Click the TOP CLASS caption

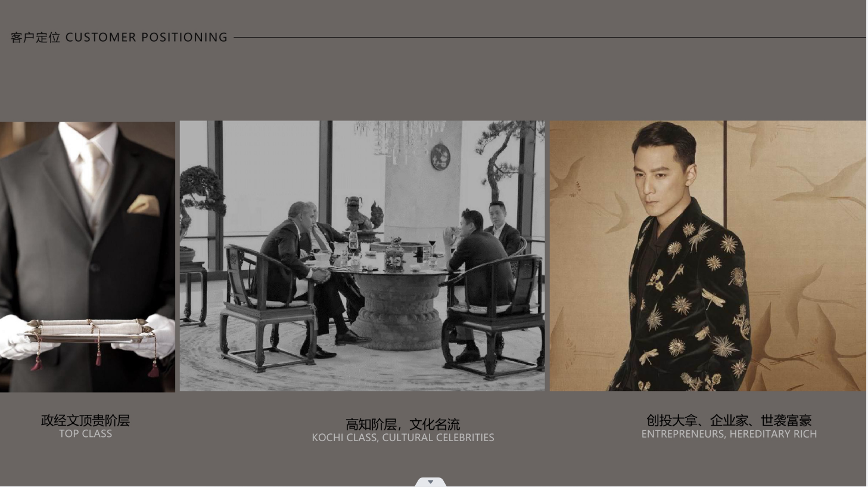(85, 434)
